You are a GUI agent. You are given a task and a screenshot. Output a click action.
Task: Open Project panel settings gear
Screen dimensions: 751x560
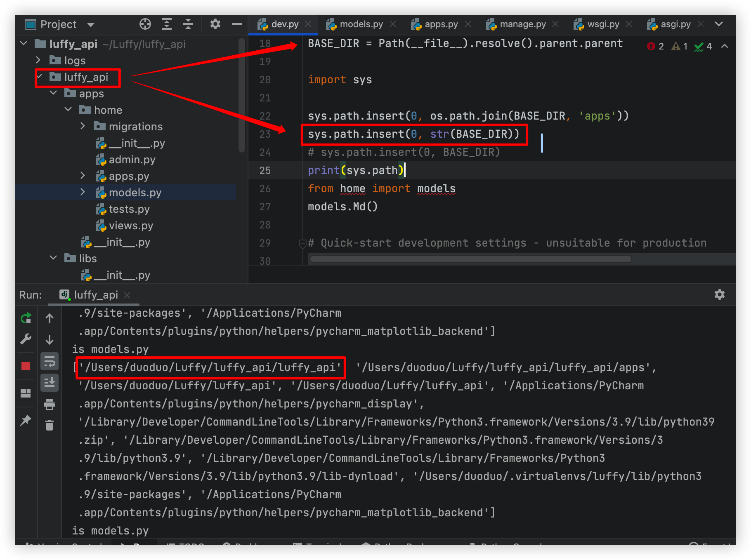pyautogui.click(x=215, y=24)
